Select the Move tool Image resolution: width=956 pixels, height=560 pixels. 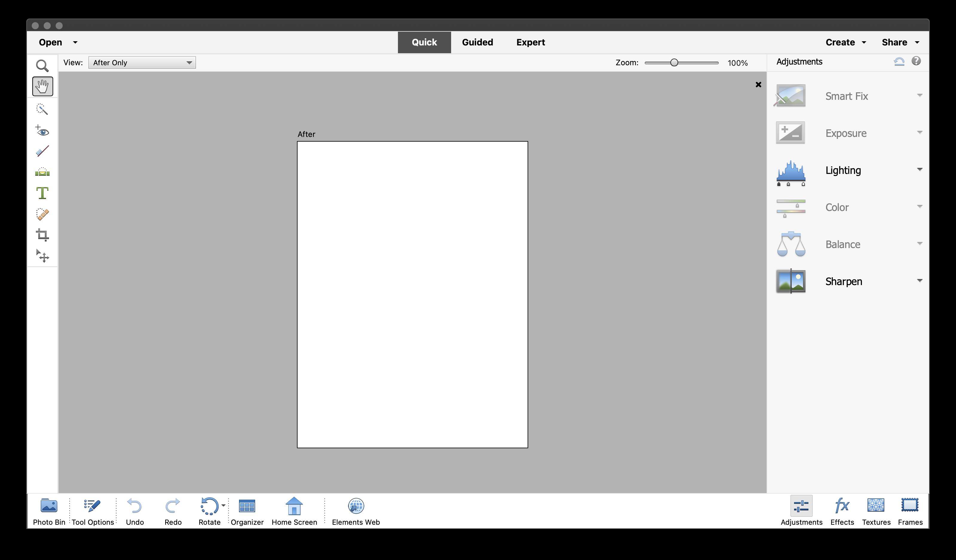pos(42,256)
